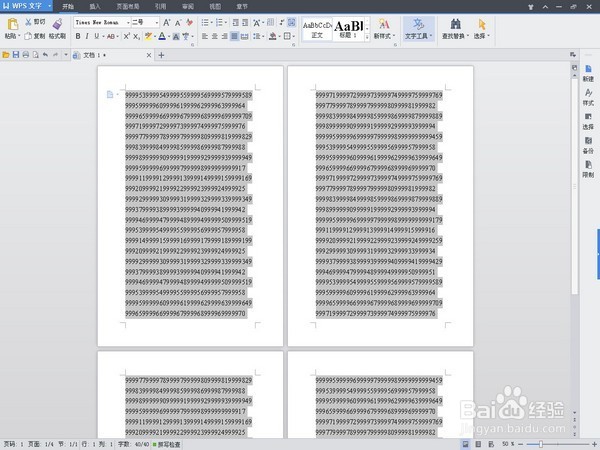600x450 pixels.
Task: Click the clear formatting eraser icon
Action: click(x=189, y=23)
